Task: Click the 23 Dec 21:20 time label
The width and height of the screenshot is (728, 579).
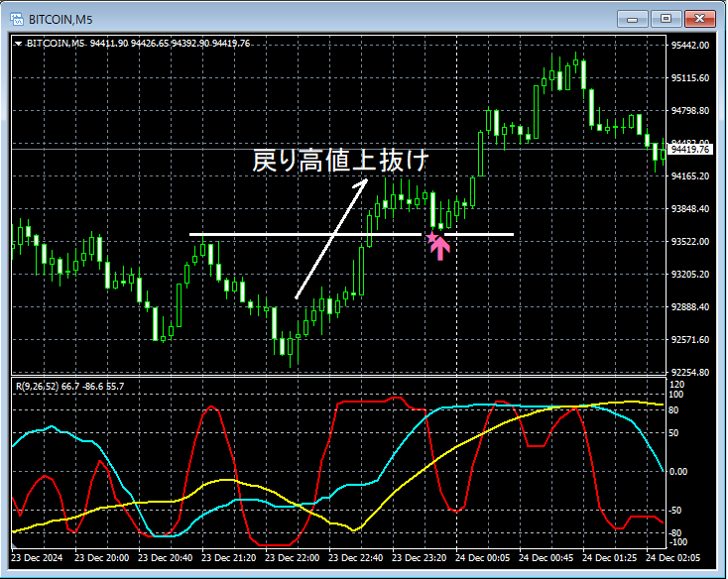Action: (x=228, y=557)
